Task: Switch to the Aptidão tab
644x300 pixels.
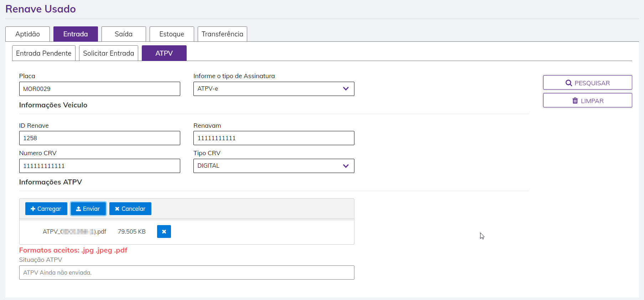Action: click(27, 34)
